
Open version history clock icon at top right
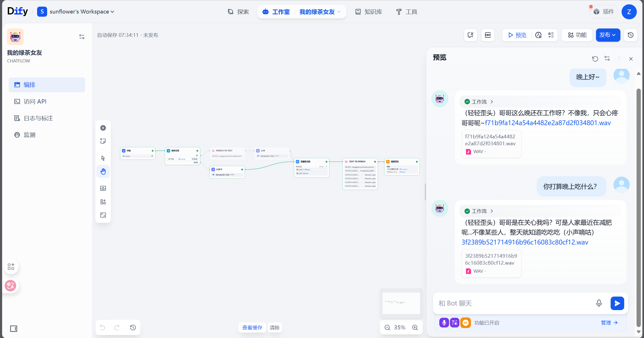pos(630,35)
